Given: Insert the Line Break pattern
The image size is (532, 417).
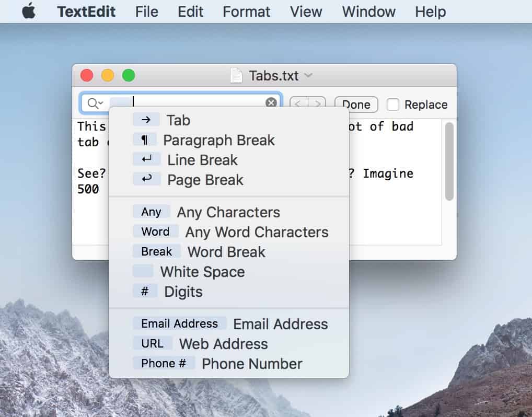Looking at the screenshot, I should point(229,160).
